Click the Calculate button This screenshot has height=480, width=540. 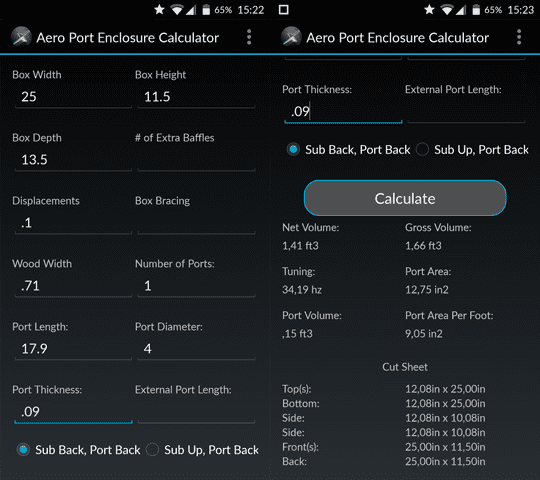click(x=405, y=198)
